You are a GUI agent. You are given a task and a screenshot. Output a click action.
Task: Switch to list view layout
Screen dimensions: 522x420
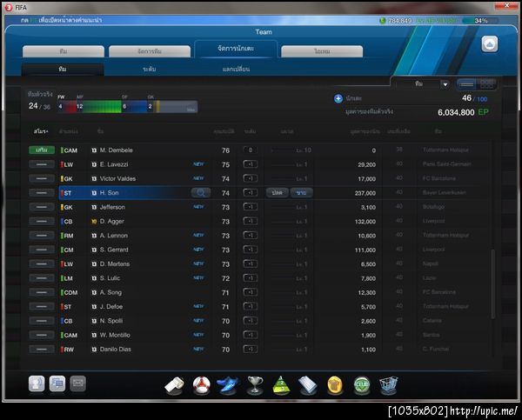(x=466, y=84)
